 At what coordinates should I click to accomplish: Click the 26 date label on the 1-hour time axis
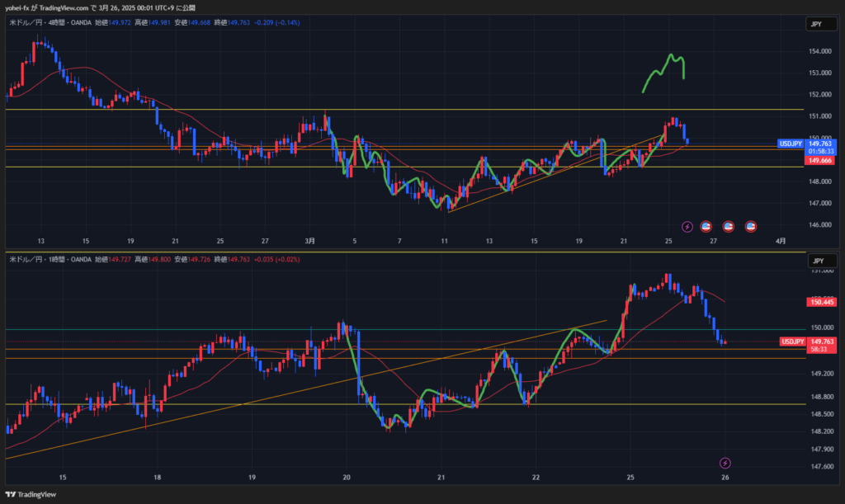[725, 478]
